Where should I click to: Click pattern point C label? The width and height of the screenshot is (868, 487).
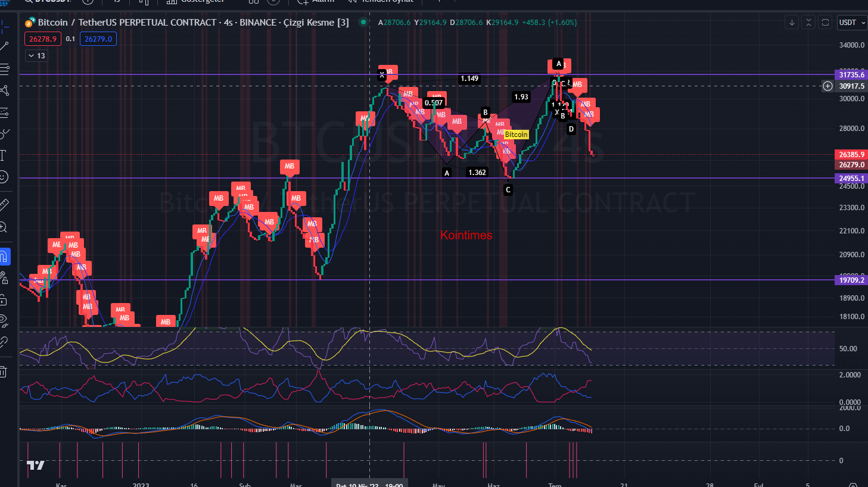pyautogui.click(x=508, y=190)
